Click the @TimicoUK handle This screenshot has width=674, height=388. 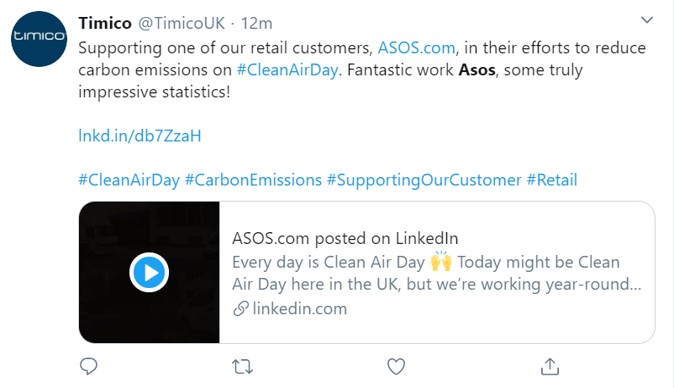pyautogui.click(x=181, y=23)
